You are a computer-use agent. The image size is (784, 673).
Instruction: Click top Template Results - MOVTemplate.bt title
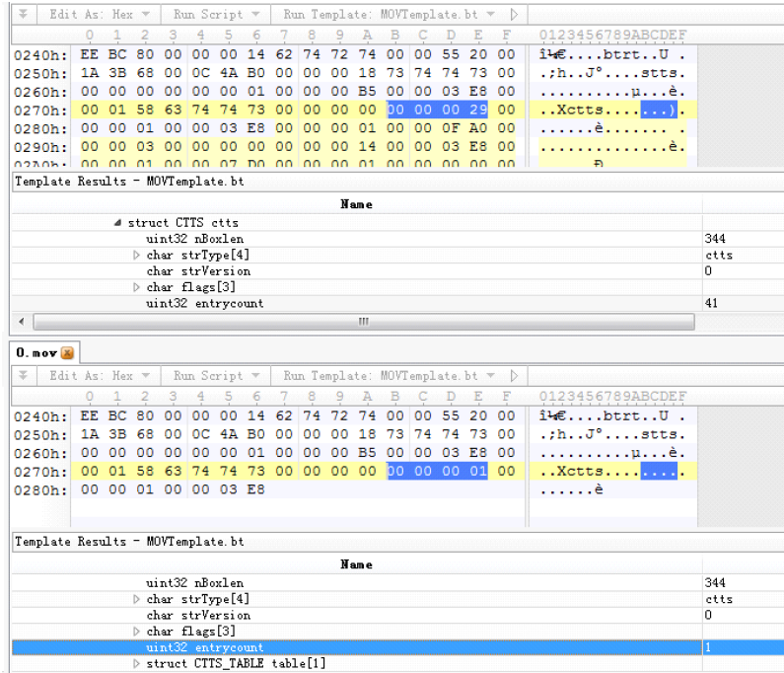[x=129, y=182]
